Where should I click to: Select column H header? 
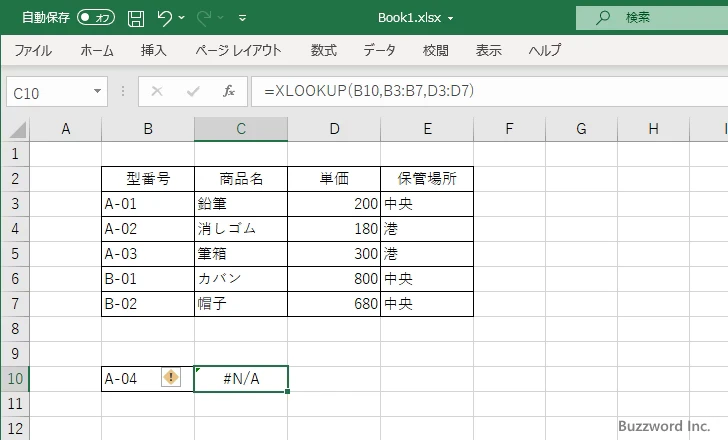[x=653, y=129]
